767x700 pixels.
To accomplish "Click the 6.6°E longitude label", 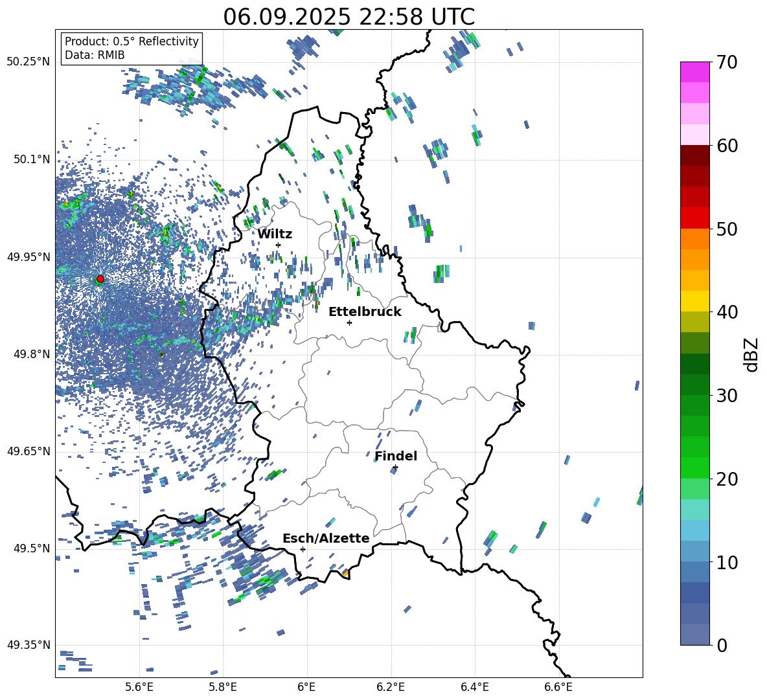I will 558,688.
